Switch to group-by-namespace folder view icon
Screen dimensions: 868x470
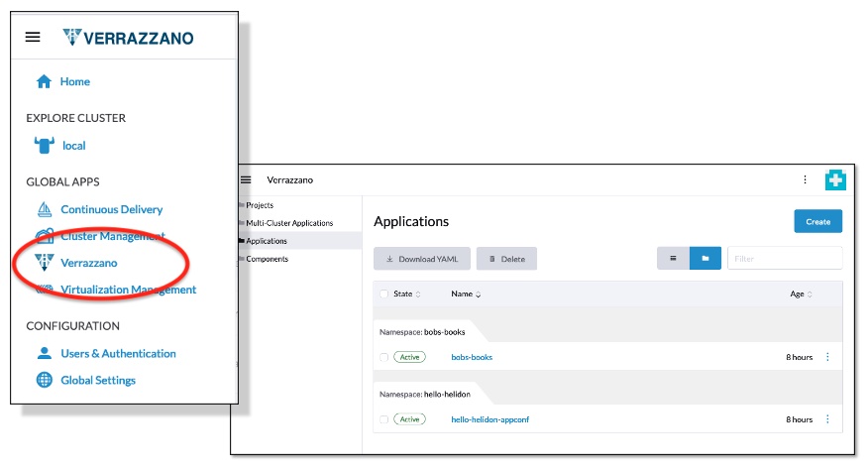tap(705, 258)
